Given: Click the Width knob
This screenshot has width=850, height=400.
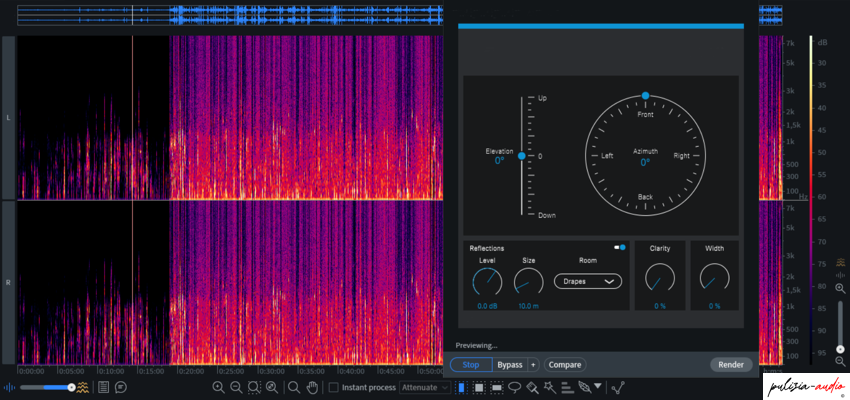Looking at the screenshot, I should tap(714, 279).
